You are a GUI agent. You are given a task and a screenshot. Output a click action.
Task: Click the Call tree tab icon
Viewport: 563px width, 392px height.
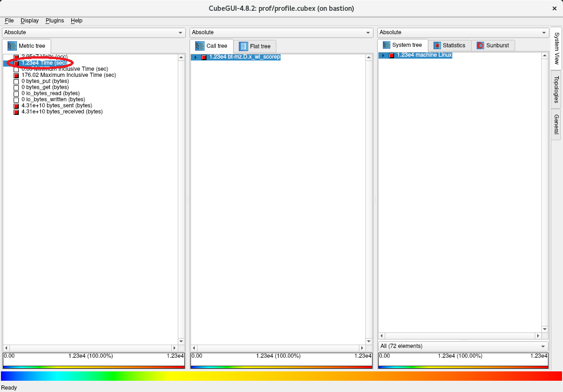tap(199, 46)
